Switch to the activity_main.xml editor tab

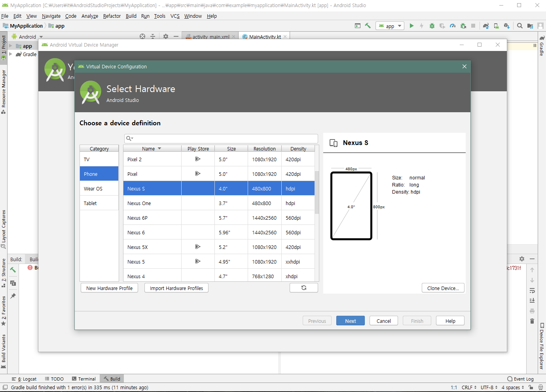coord(210,37)
